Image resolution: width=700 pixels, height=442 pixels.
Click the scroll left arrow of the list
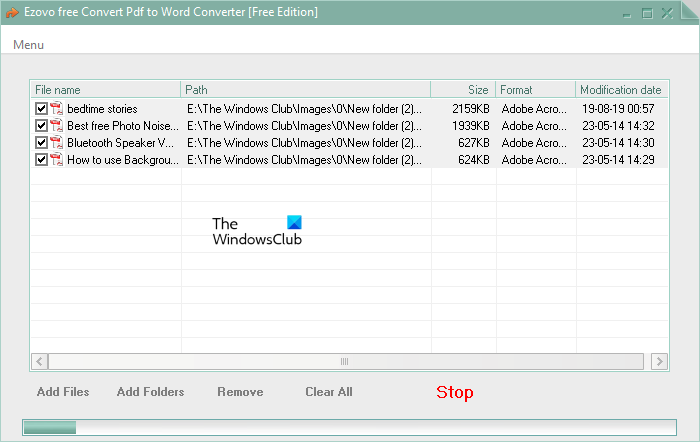pyautogui.click(x=39, y=361)
